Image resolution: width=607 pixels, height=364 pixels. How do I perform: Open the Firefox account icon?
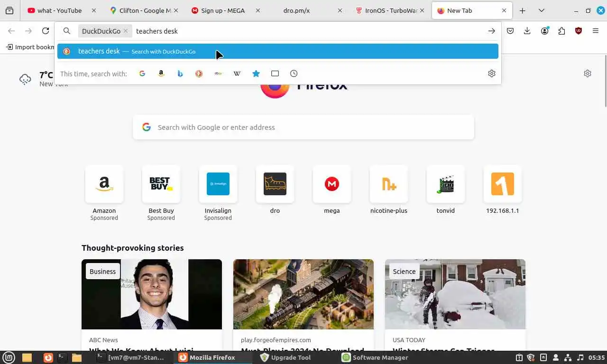pos(545,31)
